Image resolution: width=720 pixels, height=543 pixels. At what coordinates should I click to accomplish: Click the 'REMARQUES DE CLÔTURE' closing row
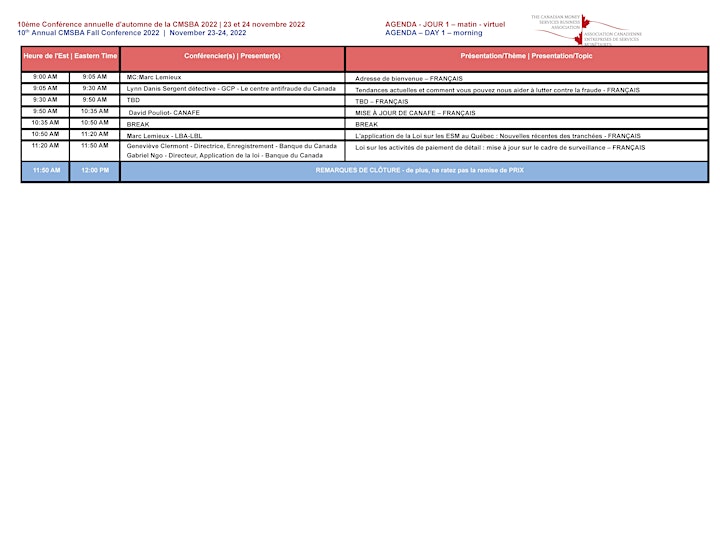pos(414,170)
